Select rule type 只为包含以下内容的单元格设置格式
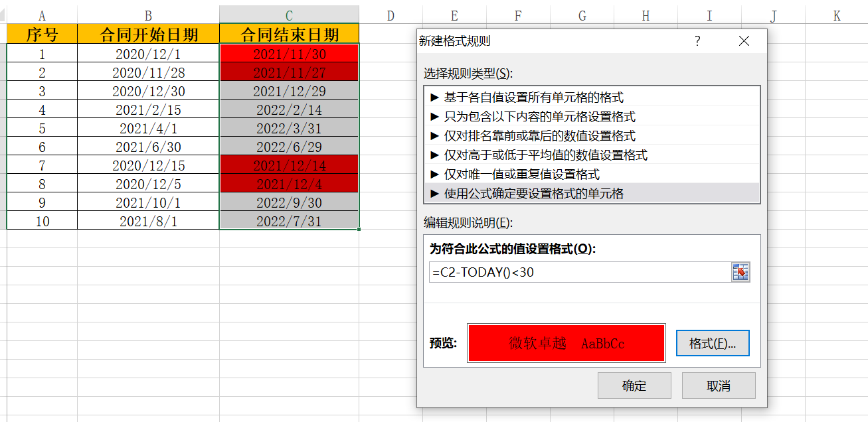The image size is (868, 422). [x=592, y=117]
